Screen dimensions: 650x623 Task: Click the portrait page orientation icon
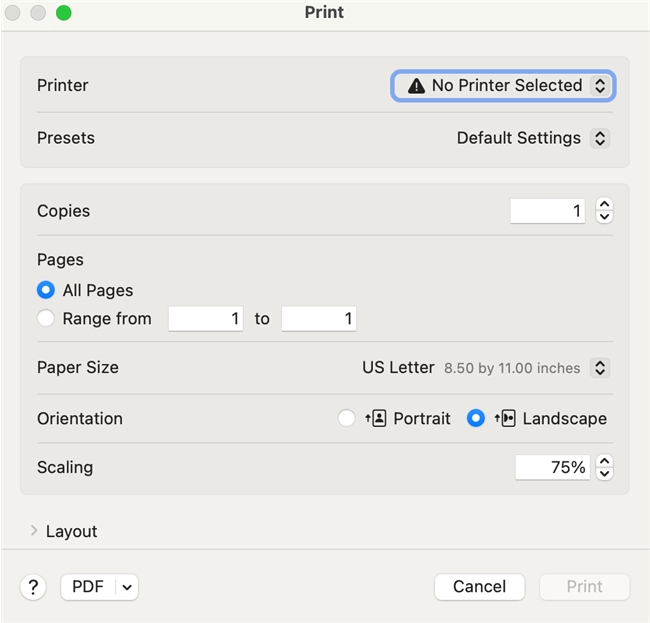(376, 419)
